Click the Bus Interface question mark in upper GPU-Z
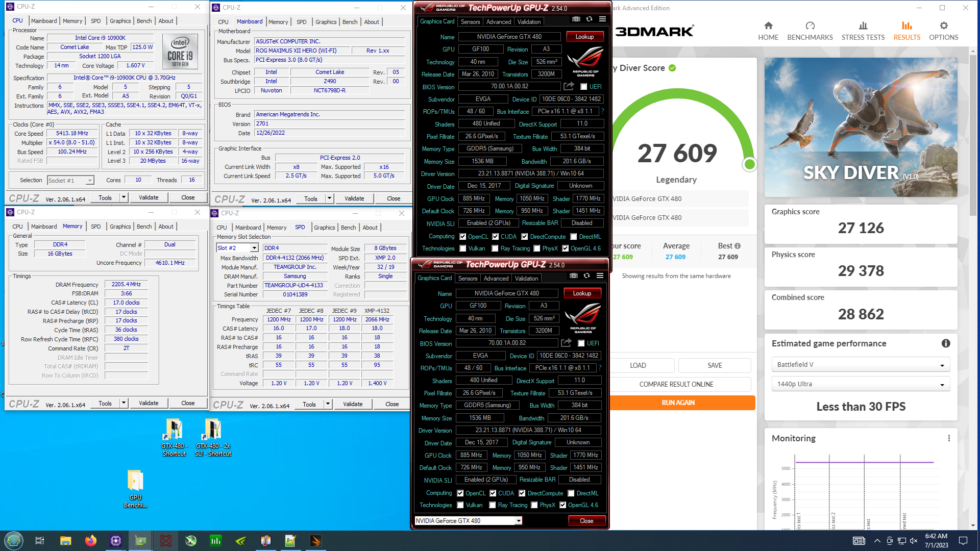 click(602, 111)
